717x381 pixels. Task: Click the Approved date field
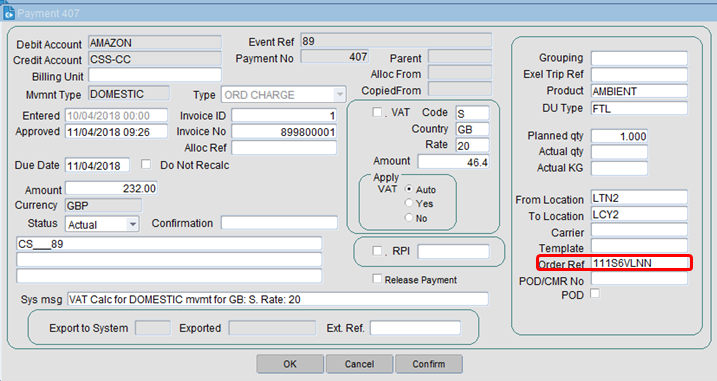point(116,132)
